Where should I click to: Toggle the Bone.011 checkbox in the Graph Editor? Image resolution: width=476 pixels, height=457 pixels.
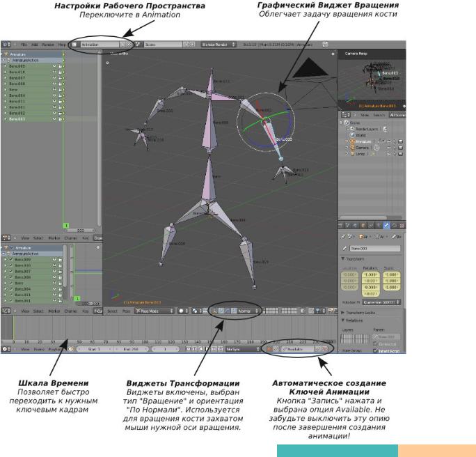coord(11,295)
